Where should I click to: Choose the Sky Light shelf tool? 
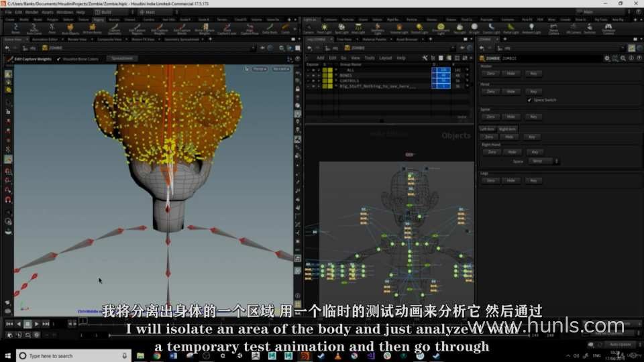click(x=460, y=28)
